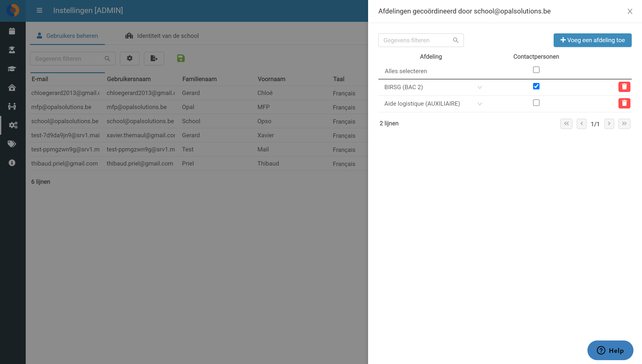Sort by Familienaam column header

[199, 79]
